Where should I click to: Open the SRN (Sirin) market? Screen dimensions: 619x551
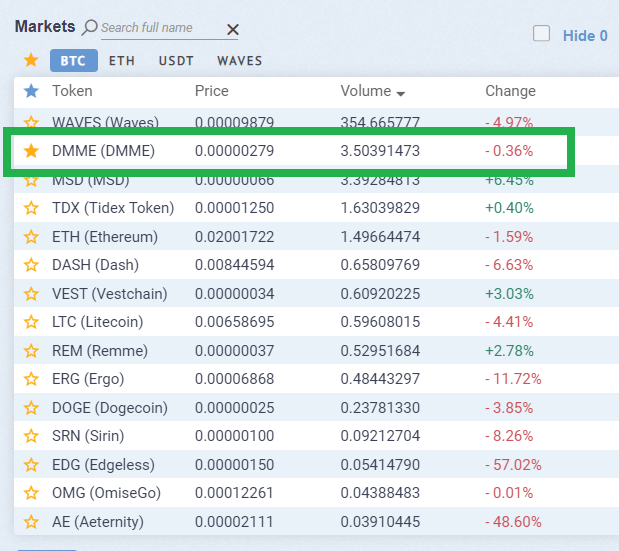point(88,436)
